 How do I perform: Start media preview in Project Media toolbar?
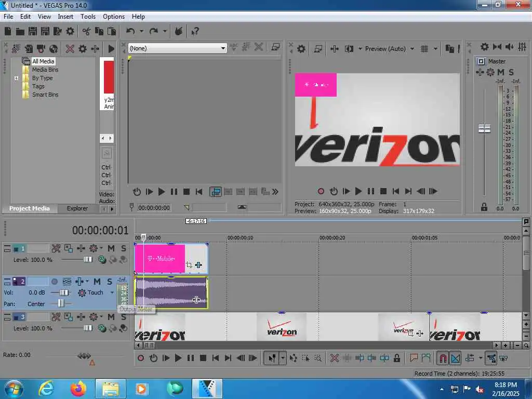111,48
